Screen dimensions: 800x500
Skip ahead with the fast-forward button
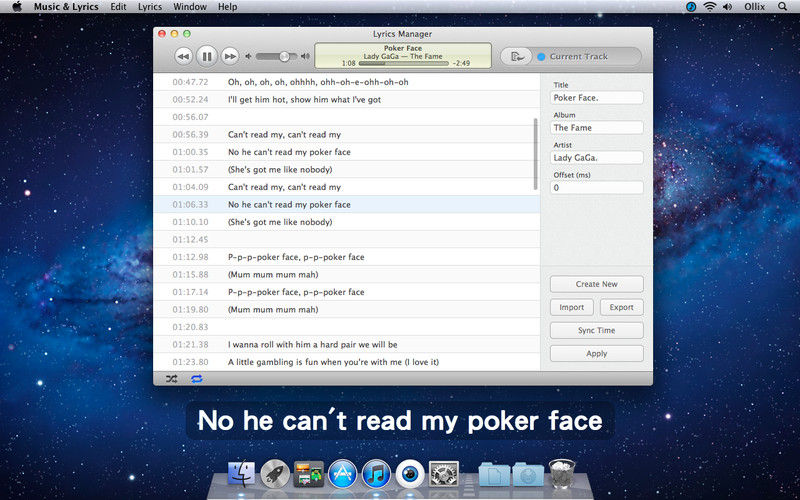tap(230, 56)
